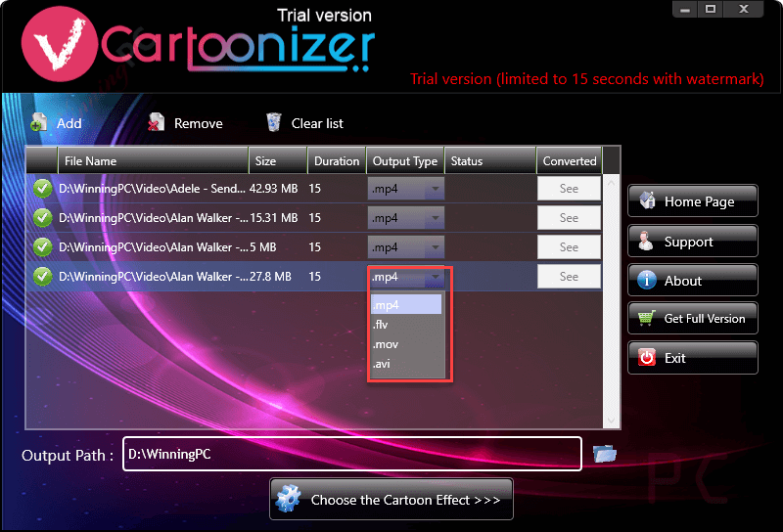Click the Status column header
The width and height of the screenshot is (783, 532).
point(490,160)
